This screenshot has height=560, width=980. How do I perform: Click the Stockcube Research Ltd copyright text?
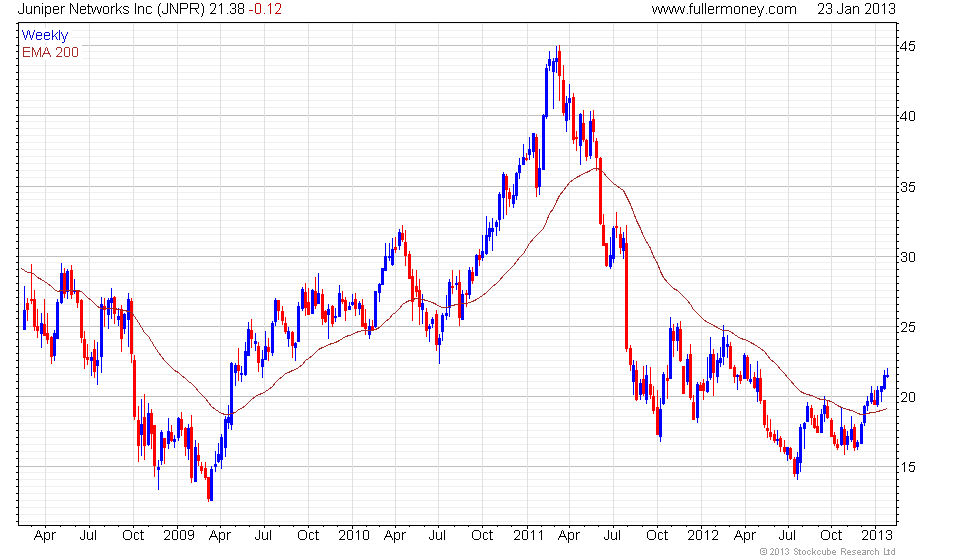click(828, 552)
